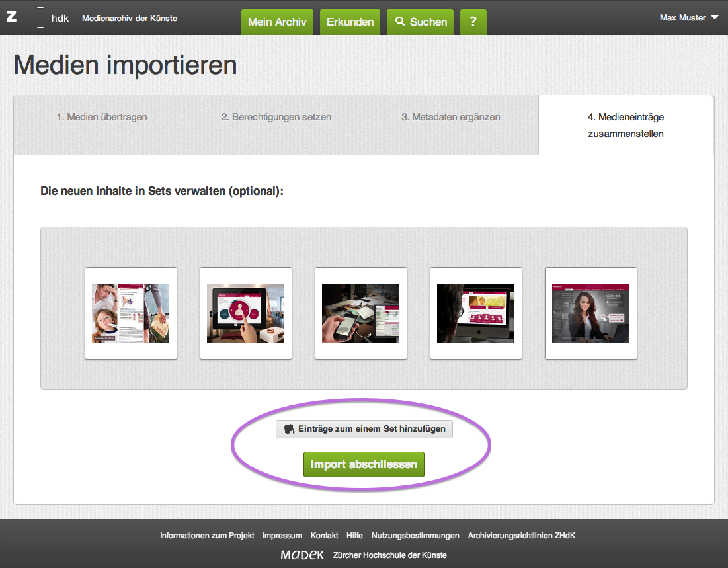
Task: Choose the iMac monitor thumbnail
Action: coord(476,313)
